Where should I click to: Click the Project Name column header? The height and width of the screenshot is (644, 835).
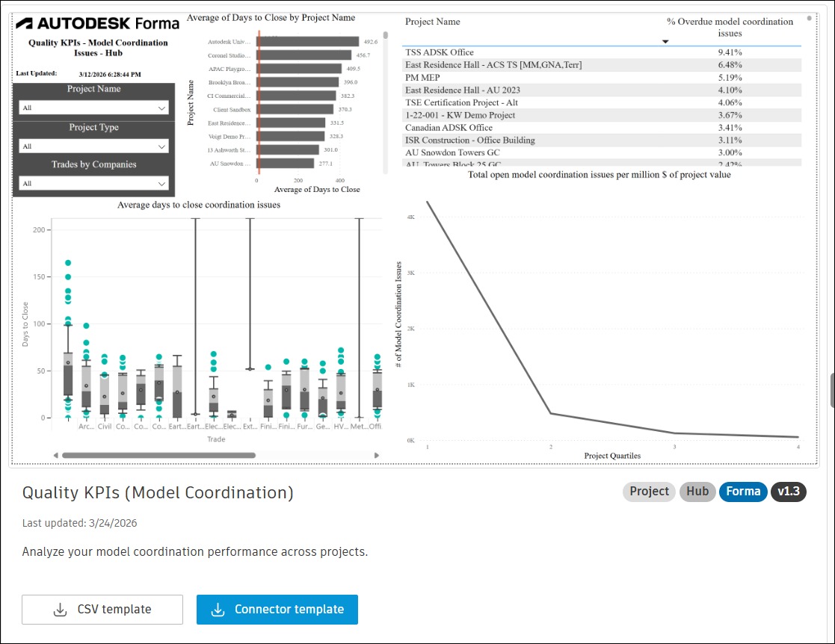coord(432,22)
